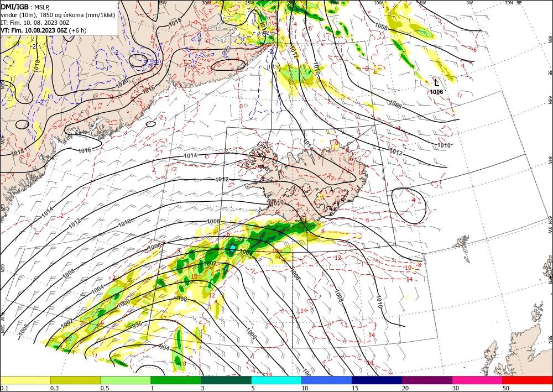Image resolution: width=553 pixels, height=392 pixels.
Task: Click the '0.5' value on the colour scale
Action: pos(105,388)
